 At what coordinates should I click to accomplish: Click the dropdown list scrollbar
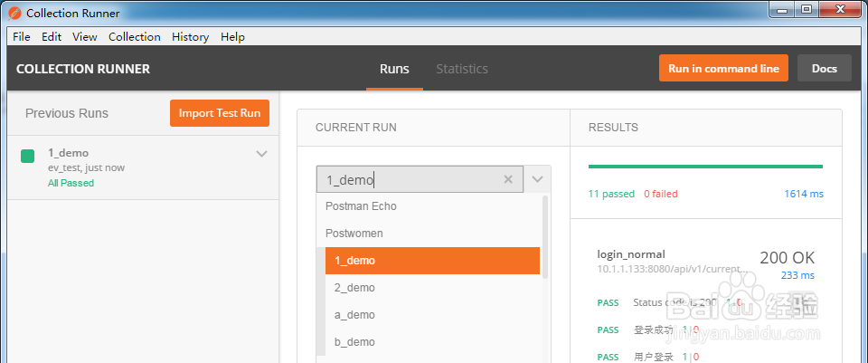click(x=545, y=236)
